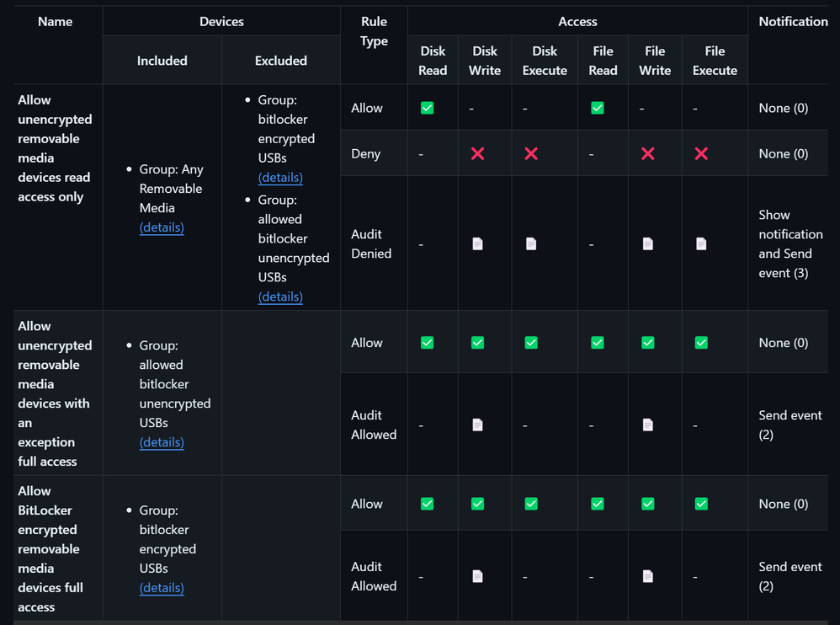This screenshot has height=625, width=840.
Task: Open details link for included allowed bitlocker unencrypted USBs
Action: pos(162,442)
